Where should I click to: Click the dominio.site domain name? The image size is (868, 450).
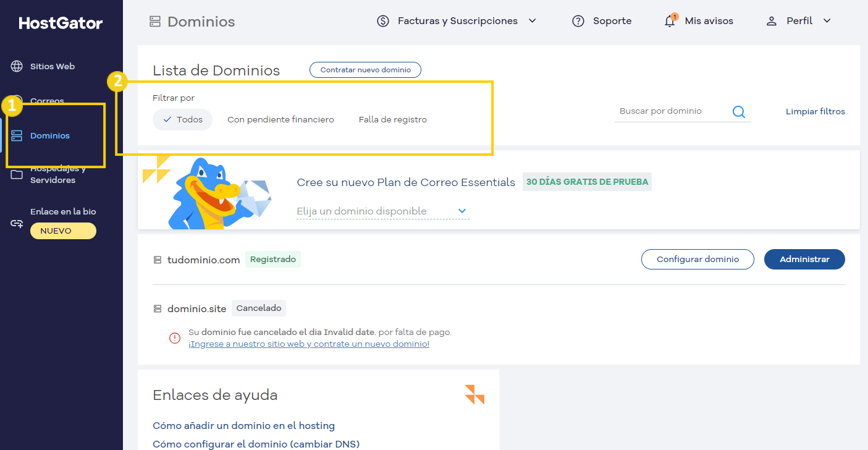pyautogui.click(x=197, y=308)
